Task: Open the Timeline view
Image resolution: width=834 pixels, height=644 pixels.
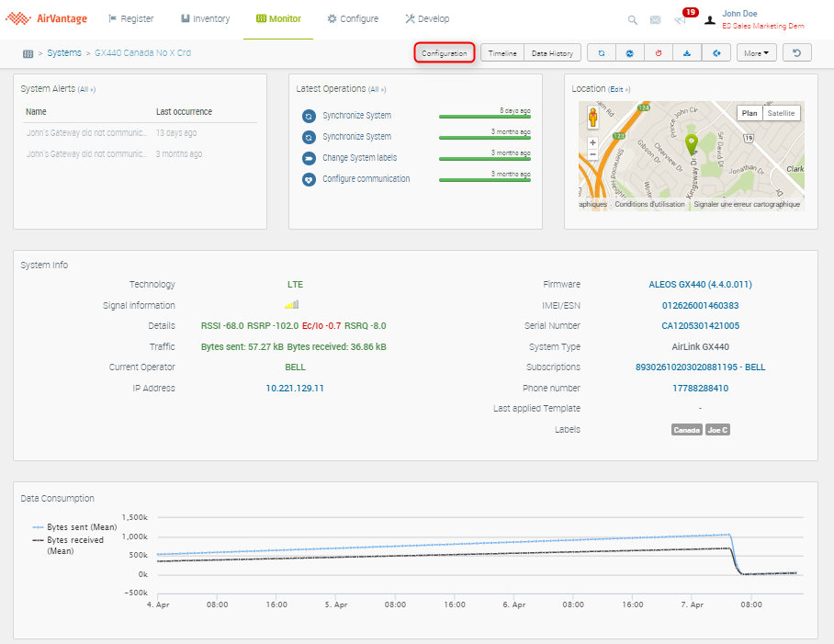Action: [x=502, y=53]
